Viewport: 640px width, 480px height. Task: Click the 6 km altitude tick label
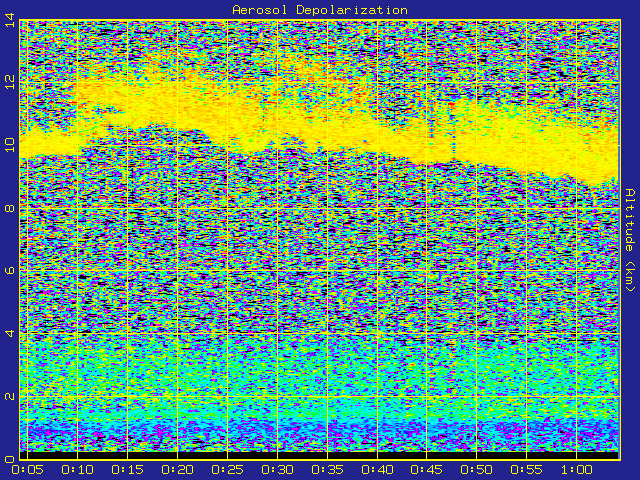point(10,271)
